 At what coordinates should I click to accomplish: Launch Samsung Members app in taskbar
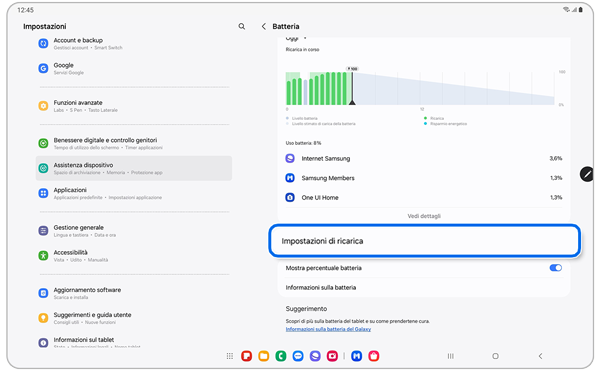point(357,356)
